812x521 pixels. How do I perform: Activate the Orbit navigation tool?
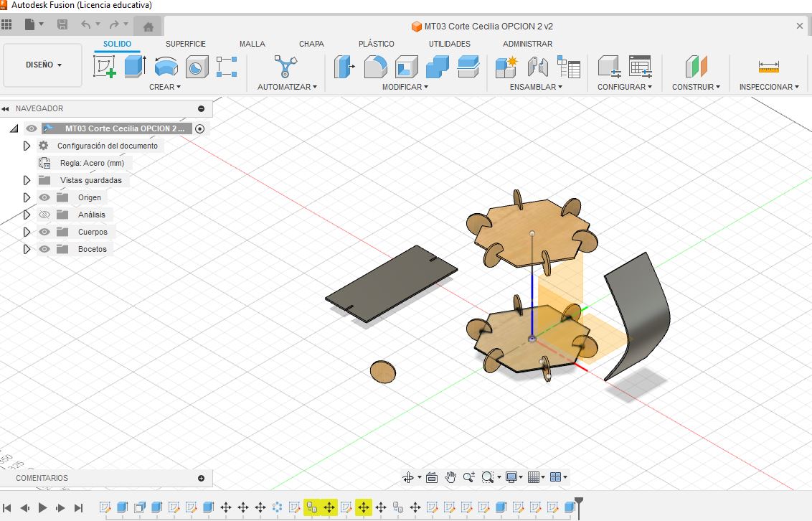coord(408,477)
